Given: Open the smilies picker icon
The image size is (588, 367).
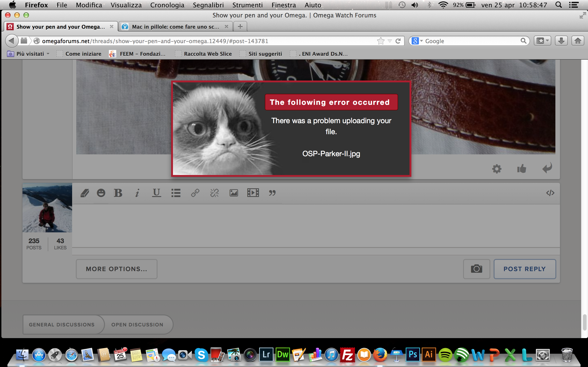Looking at the screenshot, I should coord(101,193).
